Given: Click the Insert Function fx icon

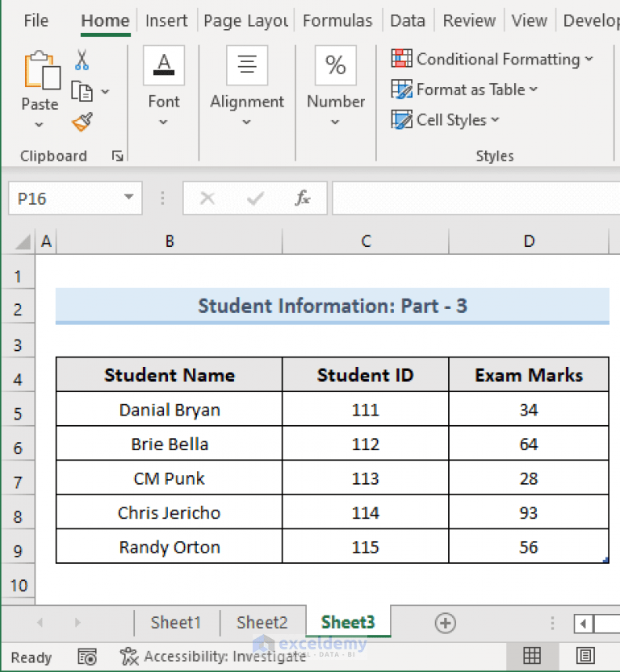Looking at the screenshot, I should click(x=304, y=198).
